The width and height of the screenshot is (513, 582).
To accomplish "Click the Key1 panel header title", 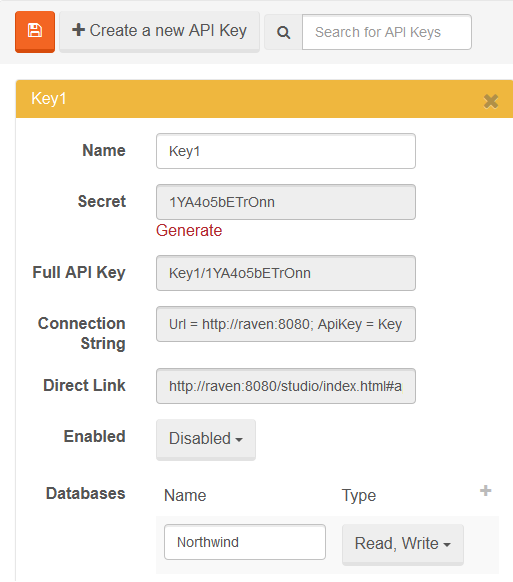I will tap(49, 99).
